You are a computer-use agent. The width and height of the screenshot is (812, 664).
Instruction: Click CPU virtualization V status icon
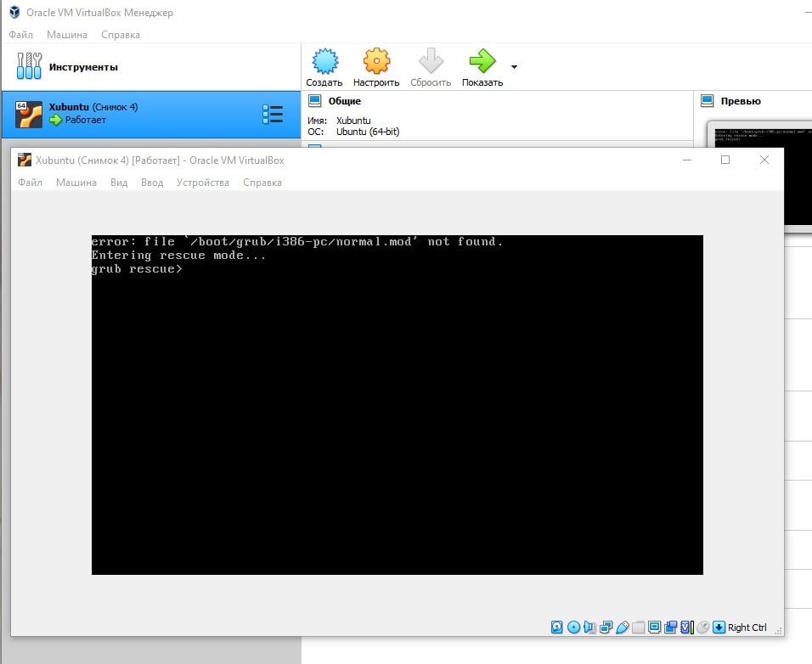[686, 627]
